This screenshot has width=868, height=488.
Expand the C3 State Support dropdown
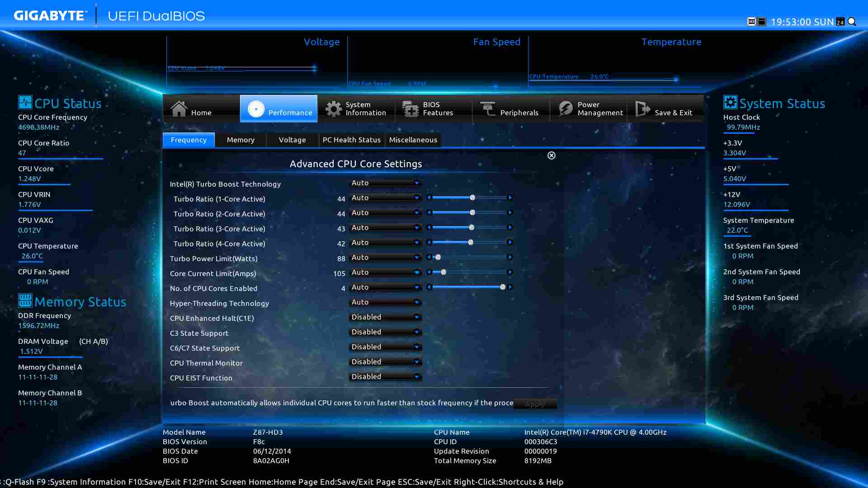pyautogui.click(x=385, y=332)
